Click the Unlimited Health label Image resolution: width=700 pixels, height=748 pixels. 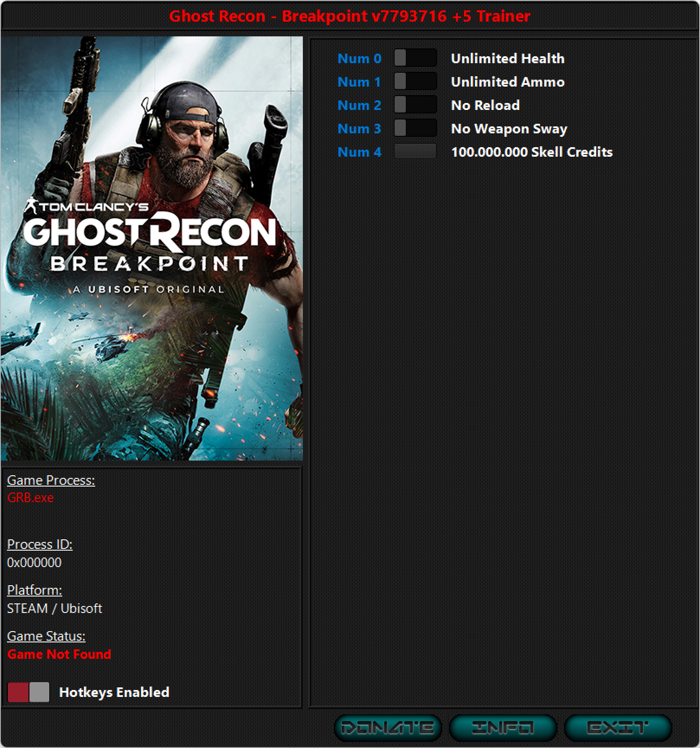click(x=508, y=58)
